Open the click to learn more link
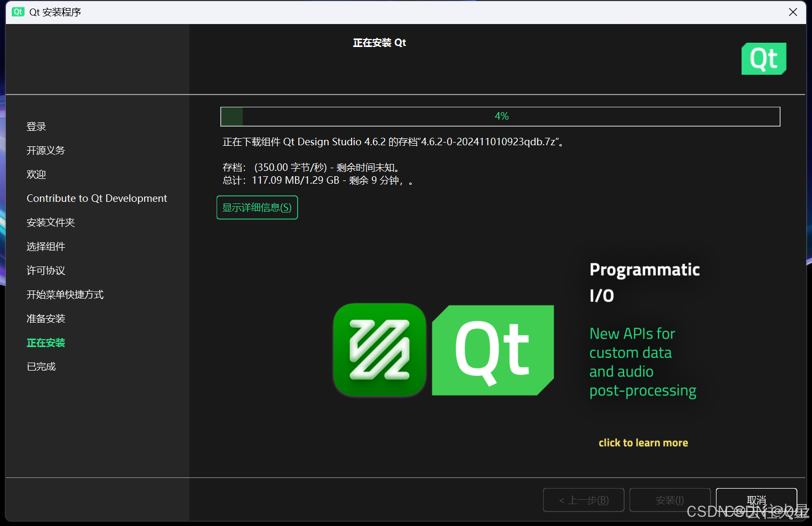This screenshot has width=812, height=526. (x=643, y=443)
